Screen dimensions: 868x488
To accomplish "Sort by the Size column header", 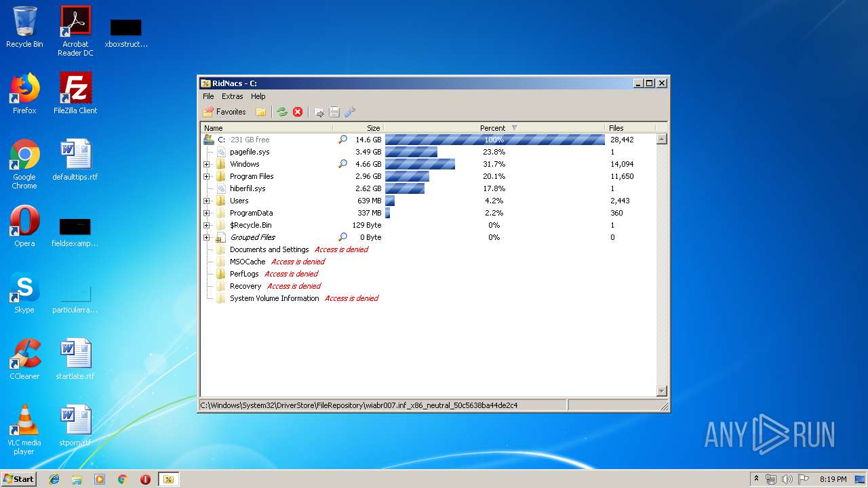I will coord(358,128).
